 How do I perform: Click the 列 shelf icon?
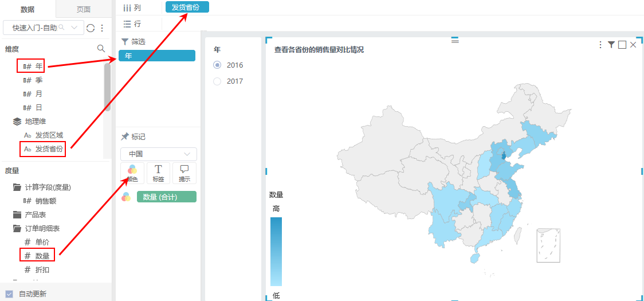pos(128,7)
